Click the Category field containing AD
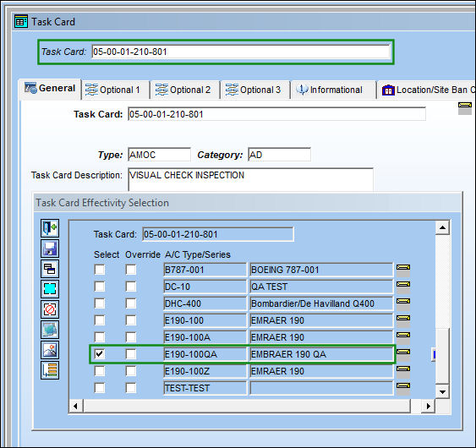Viewport: 476px width, 448px height. (279, 155)
